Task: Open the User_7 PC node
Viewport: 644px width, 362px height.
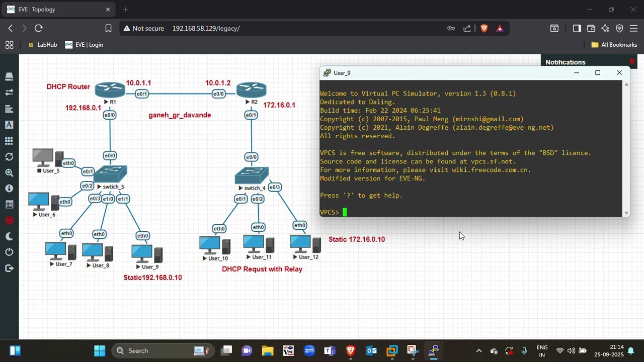Action: click(61, 251)
